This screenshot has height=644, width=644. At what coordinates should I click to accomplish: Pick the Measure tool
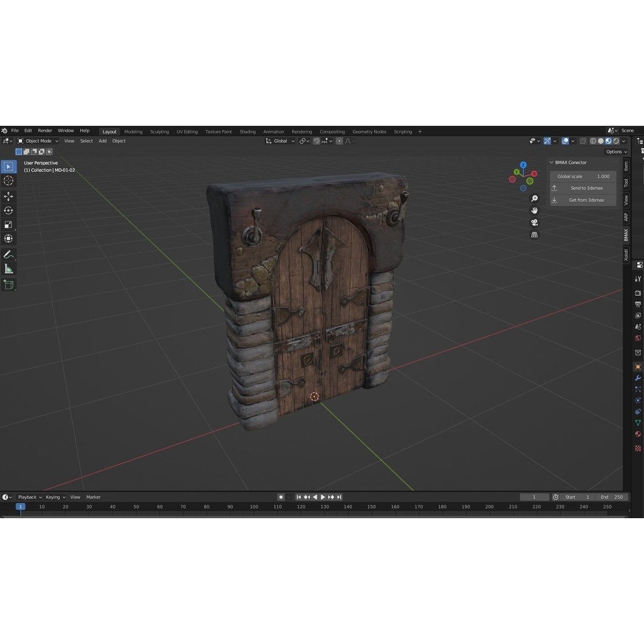point(8,268)
